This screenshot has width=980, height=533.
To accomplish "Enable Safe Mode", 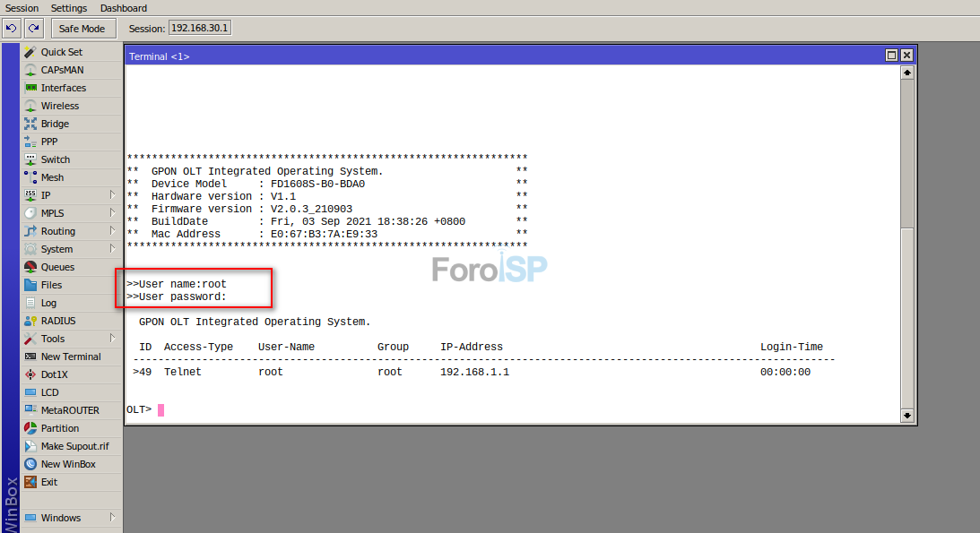I will pos(82,28).
